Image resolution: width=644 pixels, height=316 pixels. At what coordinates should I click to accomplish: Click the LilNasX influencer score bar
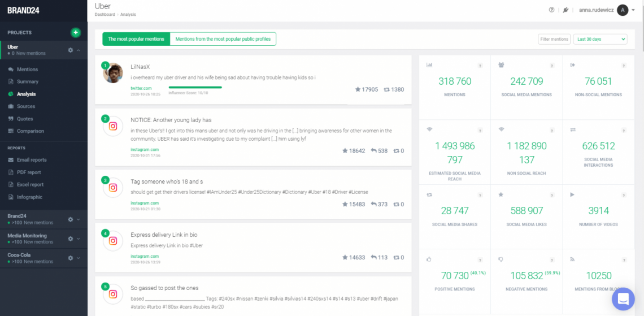click(x=195, y=88)
